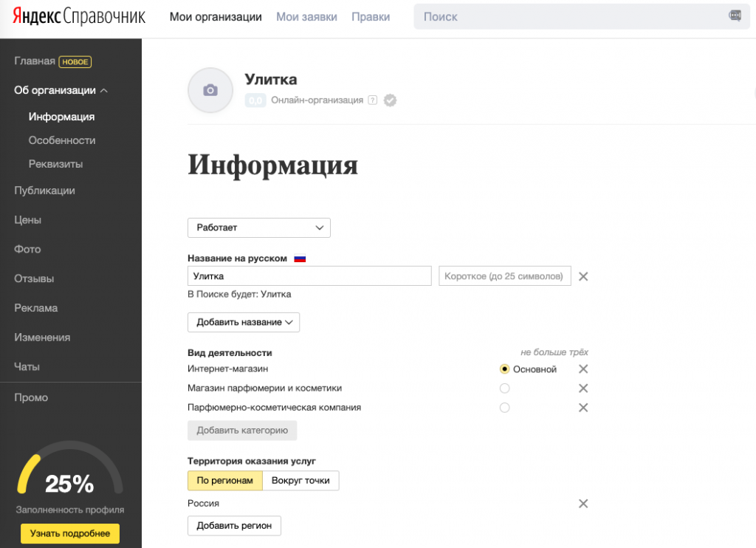Image resolution: width=756 pixels, height=548 pixels.
Task: Click the camera icon to upload logo
Action: click(x=210, y=90)
